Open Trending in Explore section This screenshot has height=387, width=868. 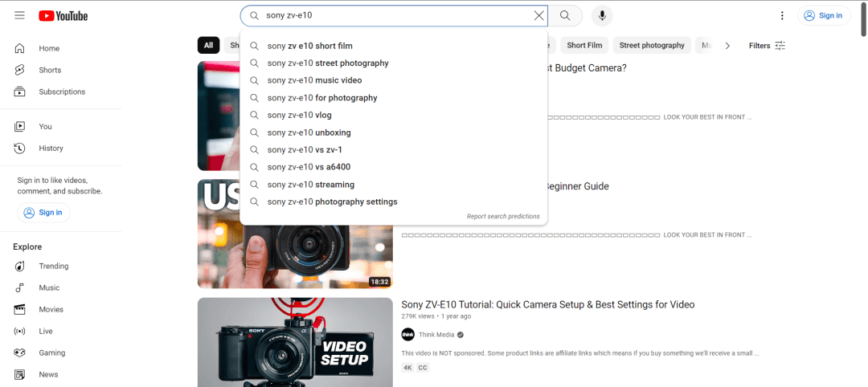[x=54, y=266]
